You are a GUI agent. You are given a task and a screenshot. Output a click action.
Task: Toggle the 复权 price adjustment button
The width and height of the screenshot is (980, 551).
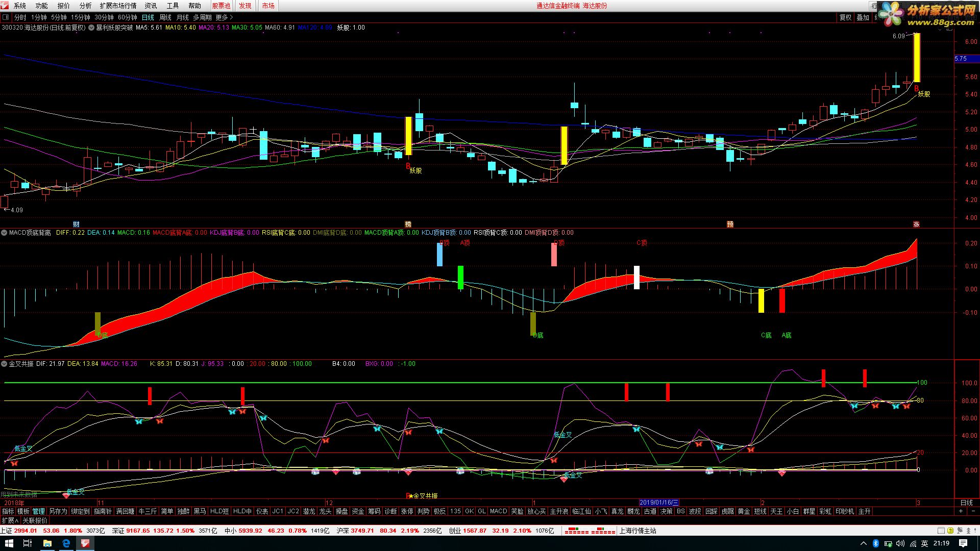pos(845,17)
